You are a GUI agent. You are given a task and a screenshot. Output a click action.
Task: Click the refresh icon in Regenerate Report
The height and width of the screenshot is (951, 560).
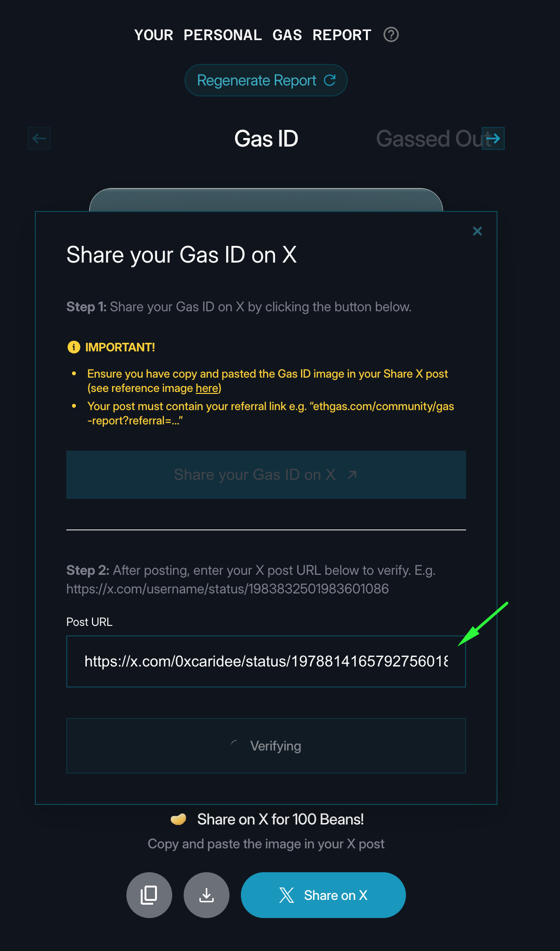[x=330, y=80]
